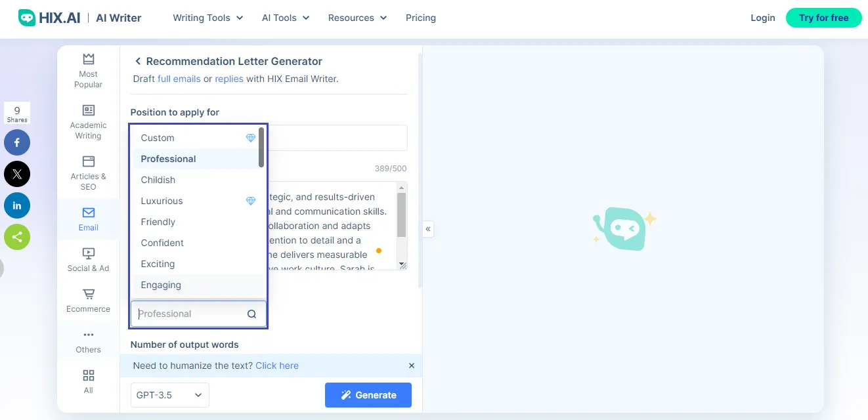Click the HIX.AI logo

tap(49, 18)
